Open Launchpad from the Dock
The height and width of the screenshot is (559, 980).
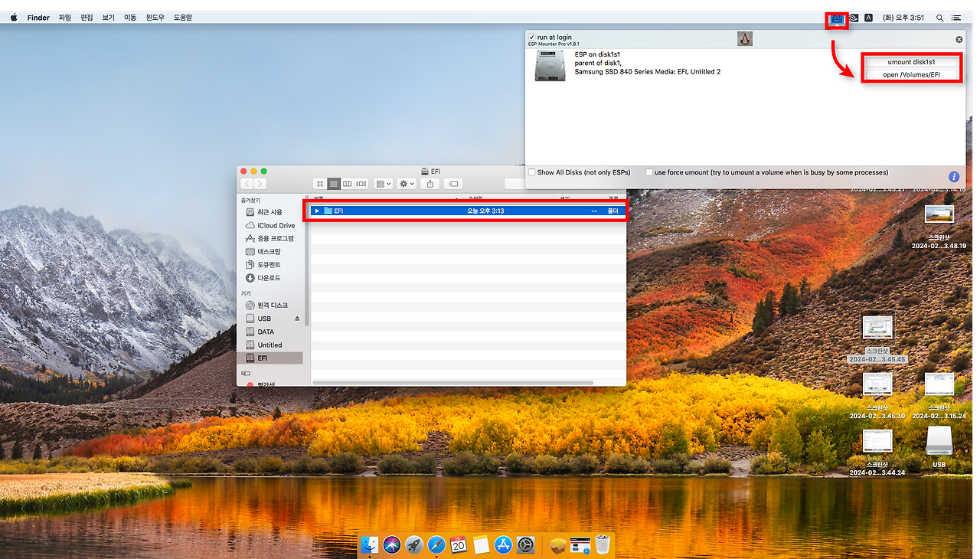(x=414, y=544)
